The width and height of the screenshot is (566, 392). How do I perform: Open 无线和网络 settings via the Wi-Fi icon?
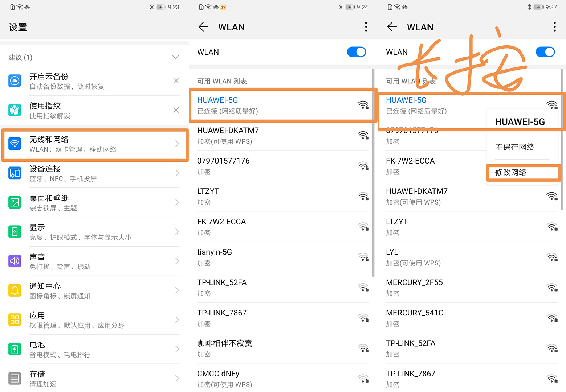click(x=15, y=144)
